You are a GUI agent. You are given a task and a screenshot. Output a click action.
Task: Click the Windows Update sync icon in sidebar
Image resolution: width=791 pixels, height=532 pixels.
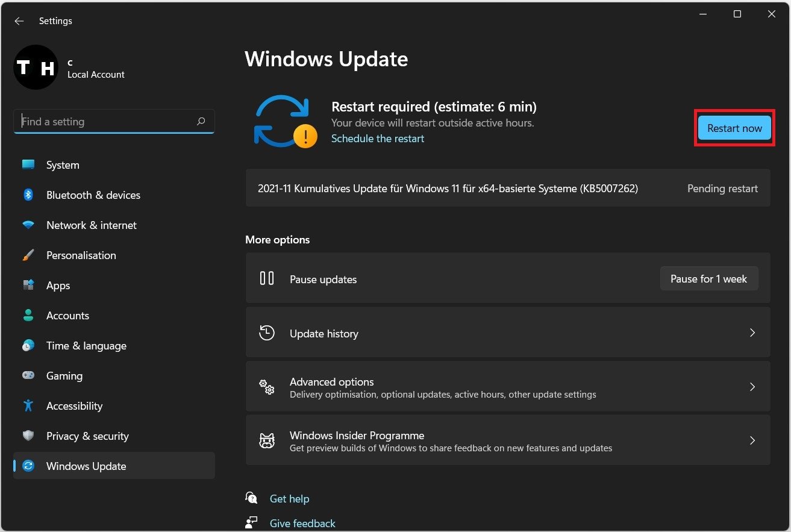(28, 466)
